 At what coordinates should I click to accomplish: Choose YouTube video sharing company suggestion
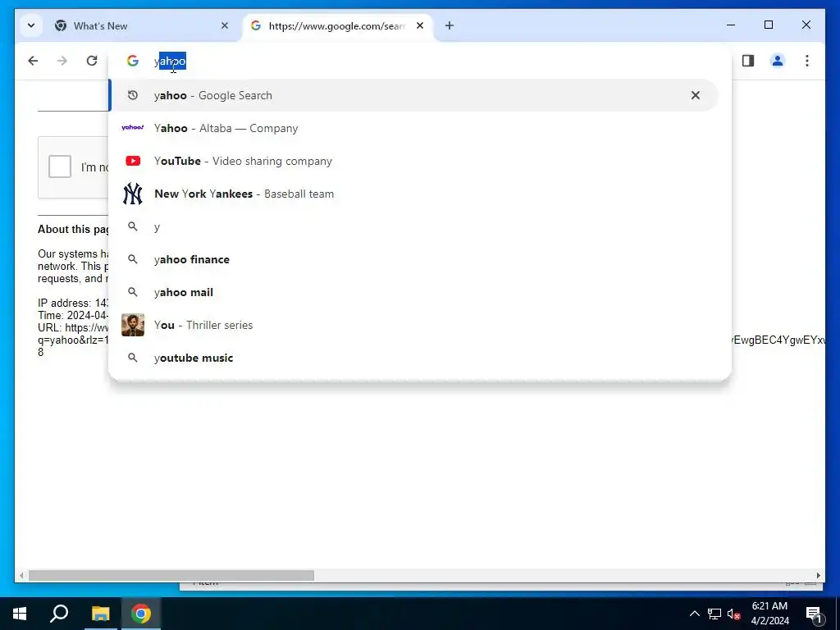coord(413,161)
